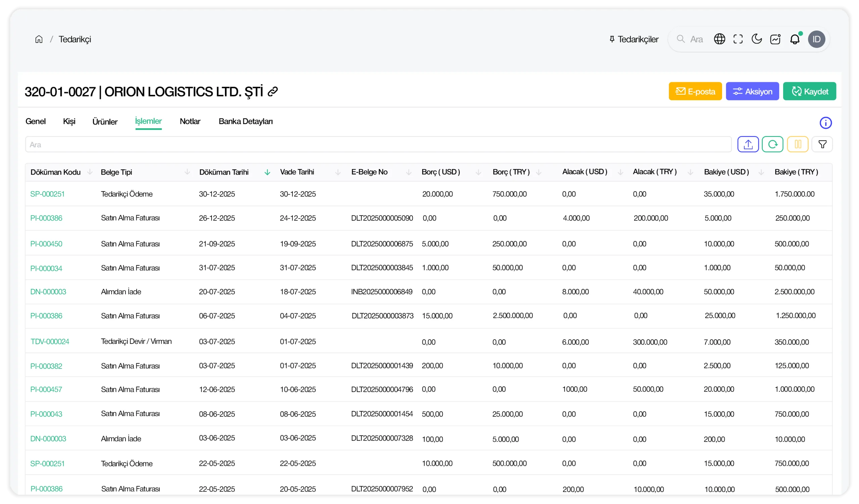Open the filter funnel icon
The image size is (859, 504).
pos(822,144)
